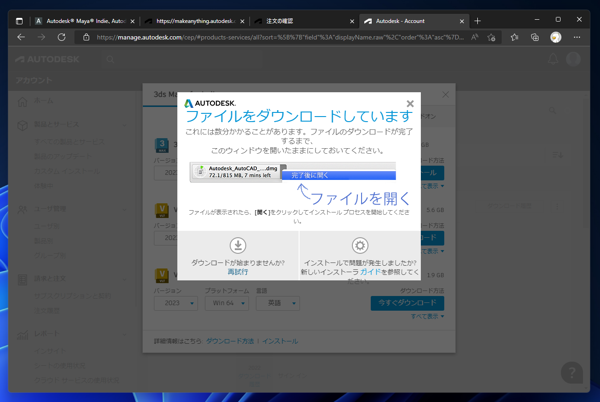
Task: Click the 再試行 retry link
Action: (x=238, y=272)
